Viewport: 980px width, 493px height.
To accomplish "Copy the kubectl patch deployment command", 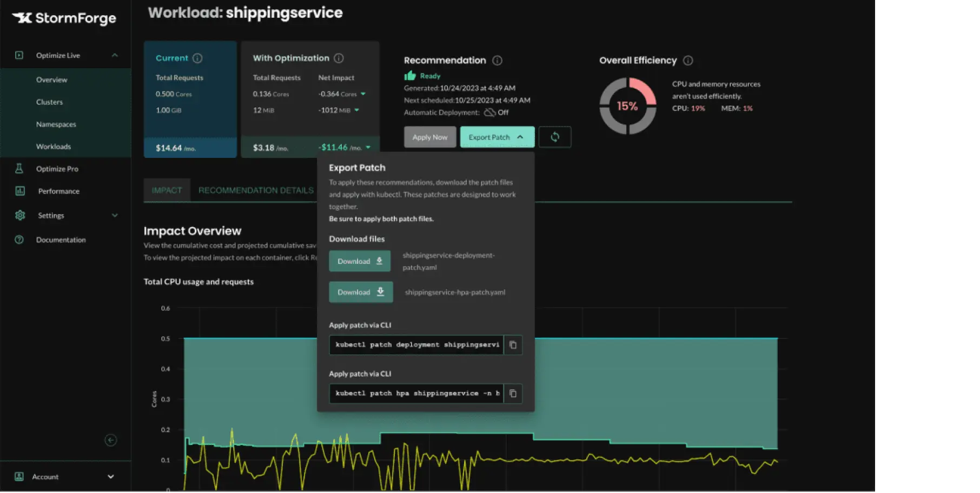I will tap(513, 345).
